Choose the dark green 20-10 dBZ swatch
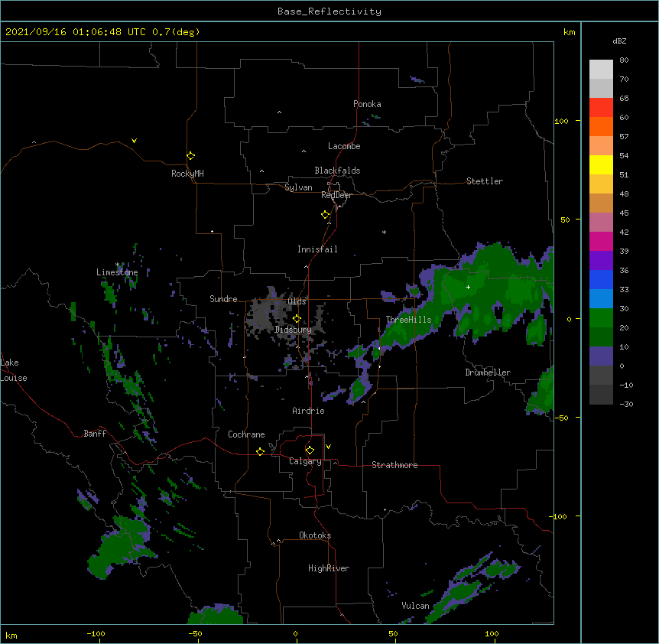 (x=601, y=337)
